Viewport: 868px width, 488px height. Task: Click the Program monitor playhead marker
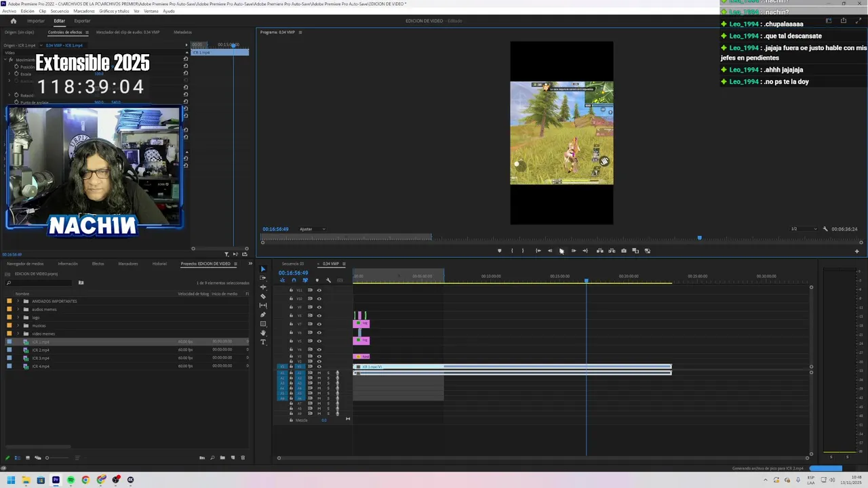pyautogui.click(x=700, y=238)
